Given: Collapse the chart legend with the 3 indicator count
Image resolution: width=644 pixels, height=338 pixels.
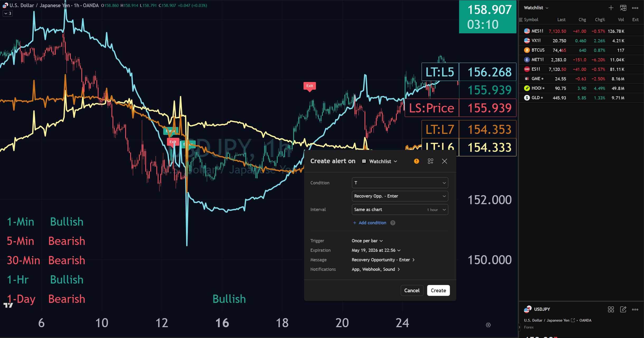Looking at the screenshot, I should (7, 13).
